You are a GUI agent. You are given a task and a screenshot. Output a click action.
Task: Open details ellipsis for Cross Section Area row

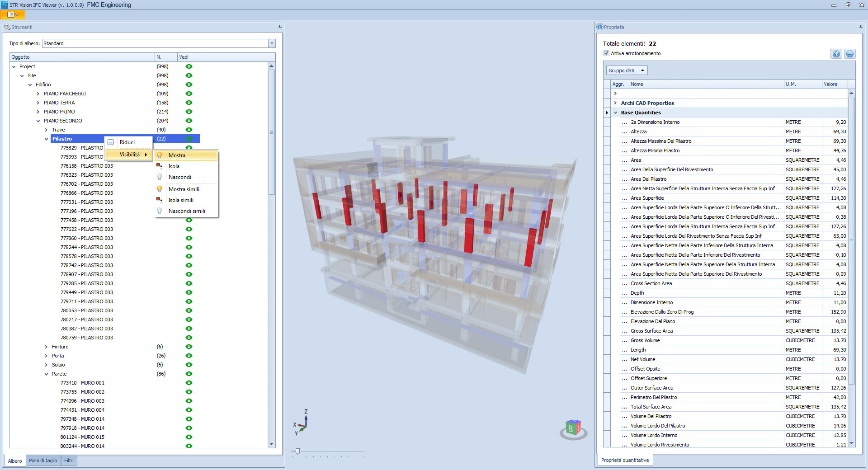(624, 283)
